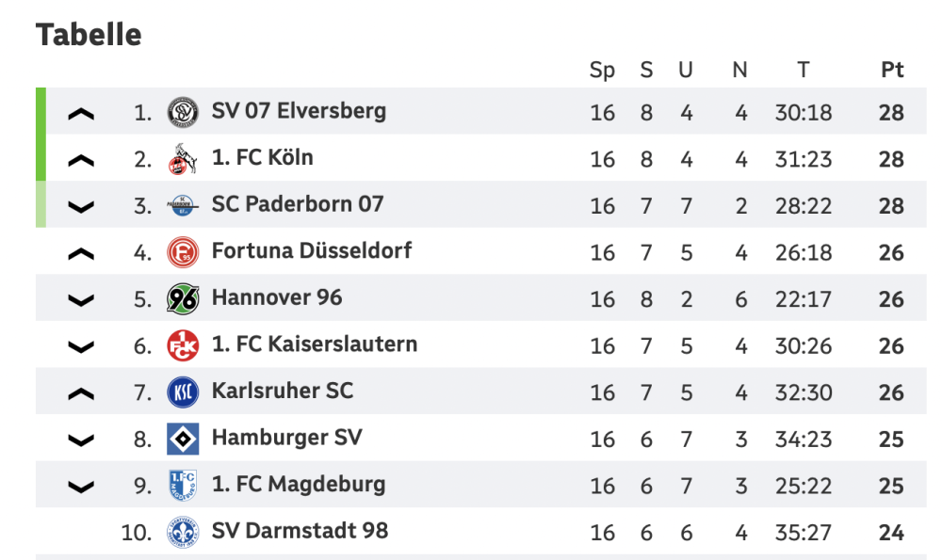Click the Pt points column header
The image size is (942, 560).
[x=891, y=70]
